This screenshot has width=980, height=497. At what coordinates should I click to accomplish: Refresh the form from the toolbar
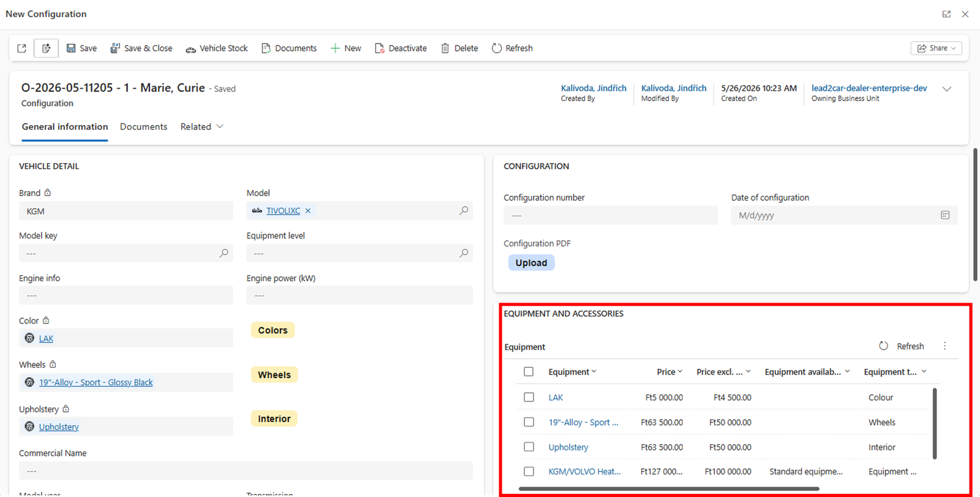pos(512,48)
